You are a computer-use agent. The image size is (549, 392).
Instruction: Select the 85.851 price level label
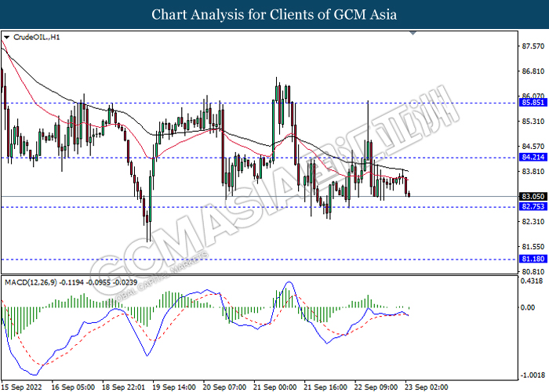tap(533, 103)
